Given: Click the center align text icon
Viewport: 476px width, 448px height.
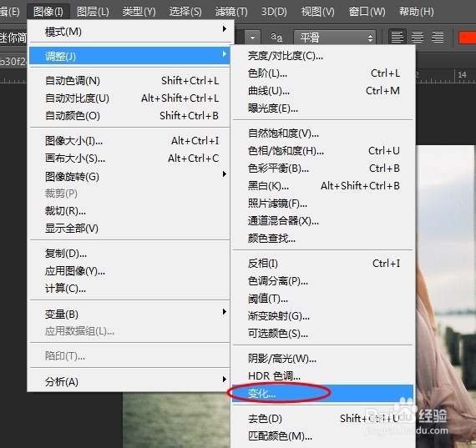Looking at the screenshot, I should click(x=418, y=38).
